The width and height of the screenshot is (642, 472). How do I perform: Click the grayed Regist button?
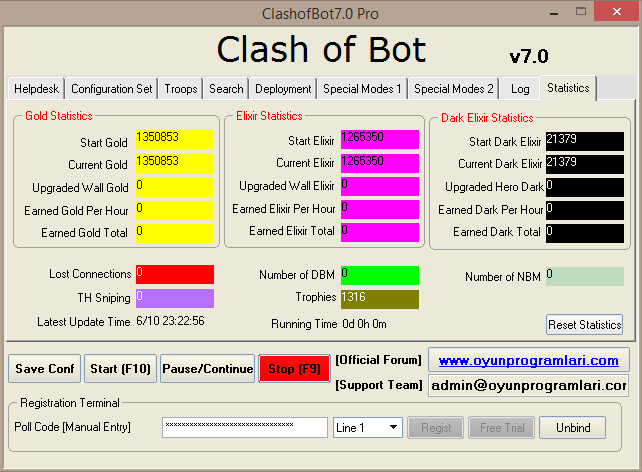tap(436, 428)
